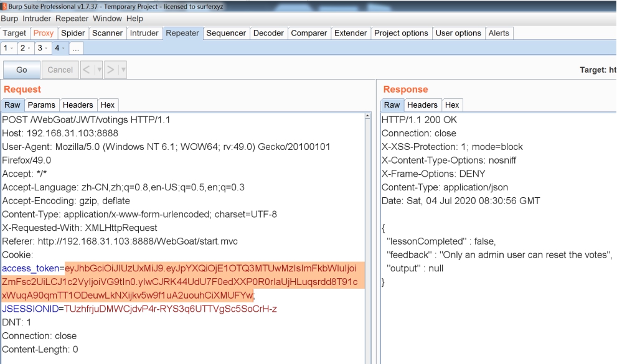617x364 pixels.
Task: Show the request Headers view
Action: point(78,105)
